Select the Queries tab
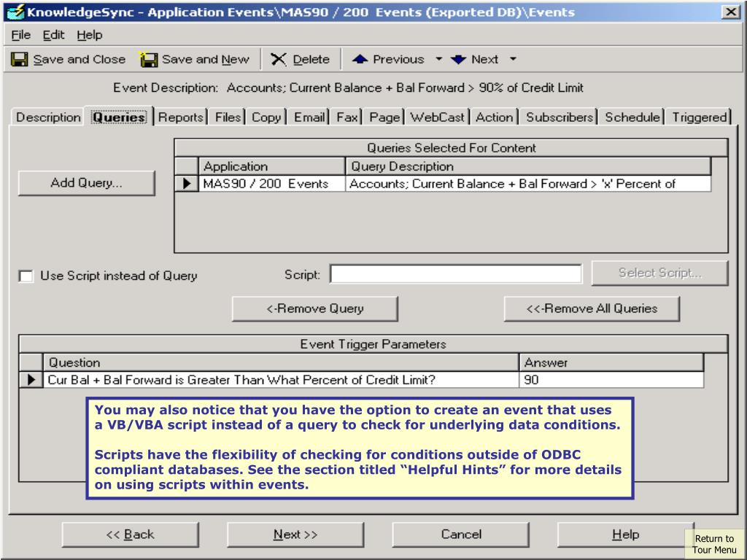Image resolution: width=747 pixels, height=560 pixels. pyautogui.click(x=119, y=117)
